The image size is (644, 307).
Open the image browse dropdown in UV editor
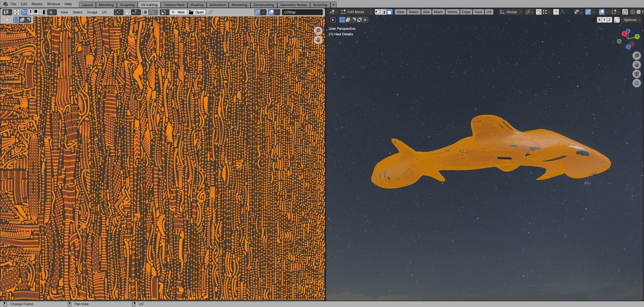point(165,12)
